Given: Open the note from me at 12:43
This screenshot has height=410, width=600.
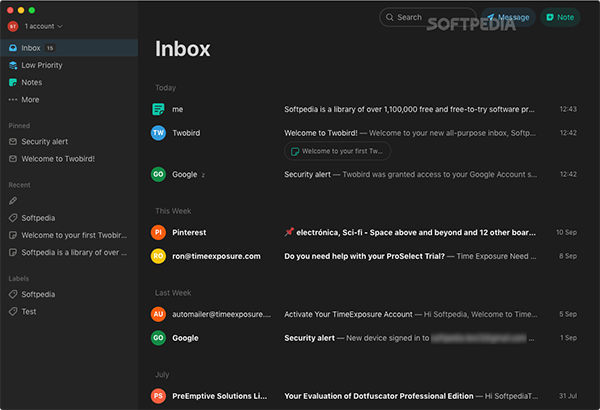Looking at the screenshot, I should 364,109.
